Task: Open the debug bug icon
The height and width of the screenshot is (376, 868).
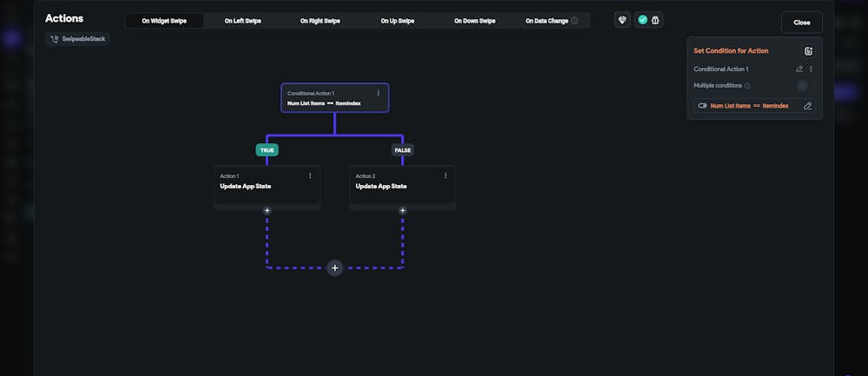Action: (x=655, y=20)
